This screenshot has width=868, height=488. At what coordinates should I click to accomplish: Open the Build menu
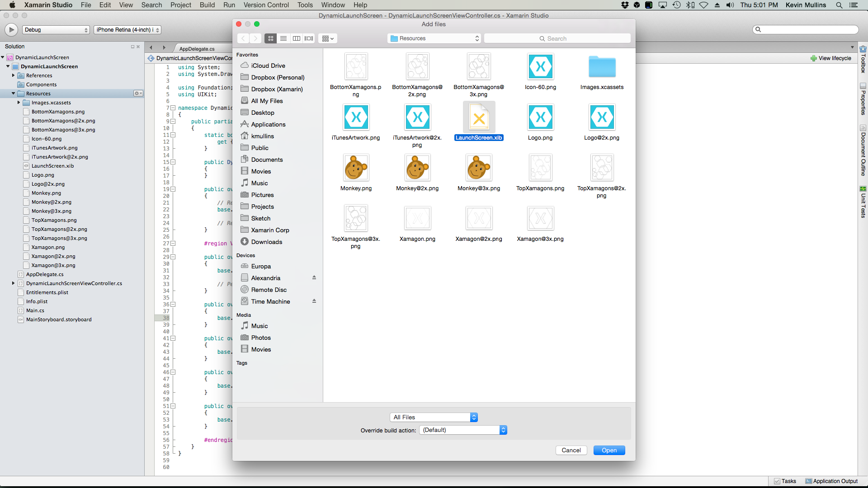(207, 5)
